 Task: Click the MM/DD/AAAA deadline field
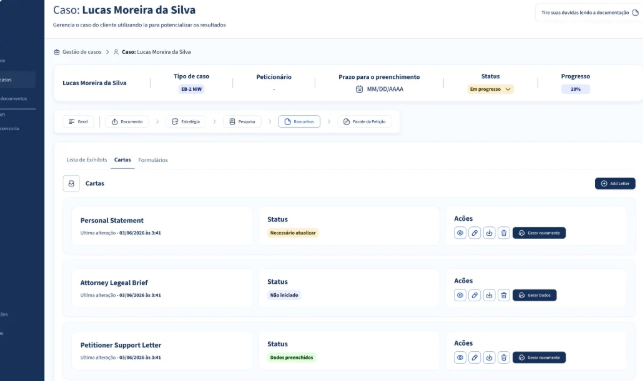point(385,89)
